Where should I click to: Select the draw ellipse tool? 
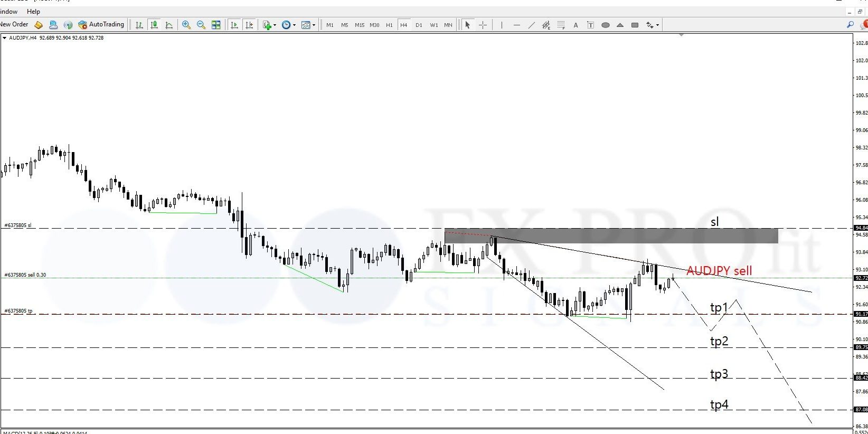[606, 25]
